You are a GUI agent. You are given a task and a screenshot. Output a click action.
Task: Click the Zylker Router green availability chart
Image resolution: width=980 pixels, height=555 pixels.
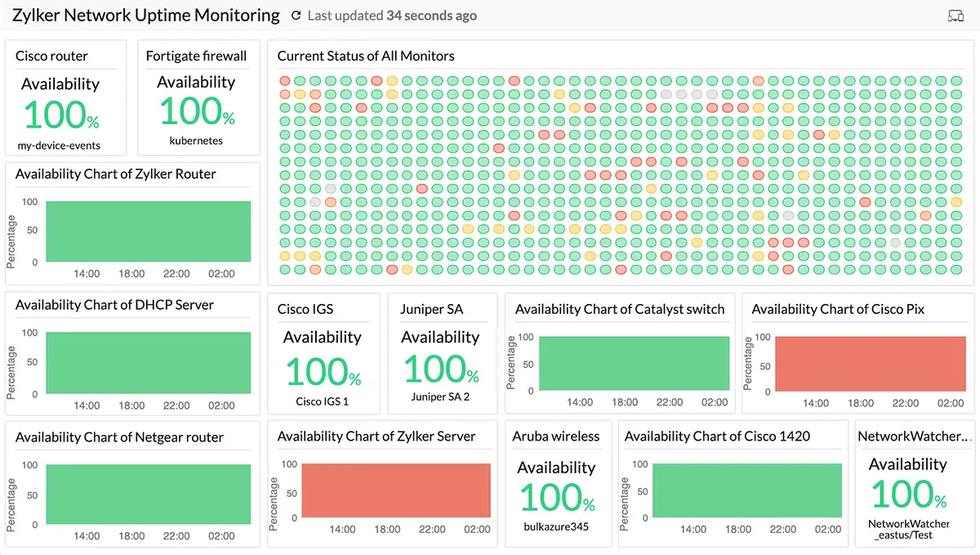click(148, 231)
